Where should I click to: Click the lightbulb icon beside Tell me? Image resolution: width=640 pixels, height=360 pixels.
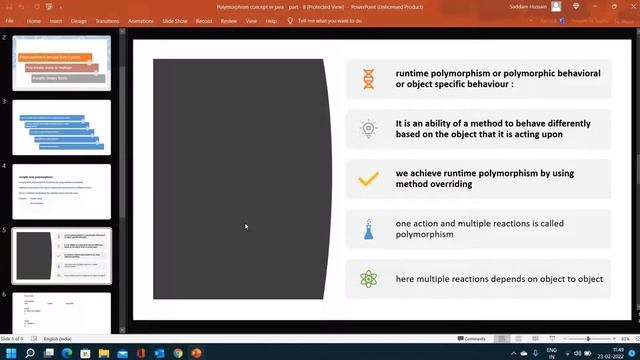click(290, 20)
